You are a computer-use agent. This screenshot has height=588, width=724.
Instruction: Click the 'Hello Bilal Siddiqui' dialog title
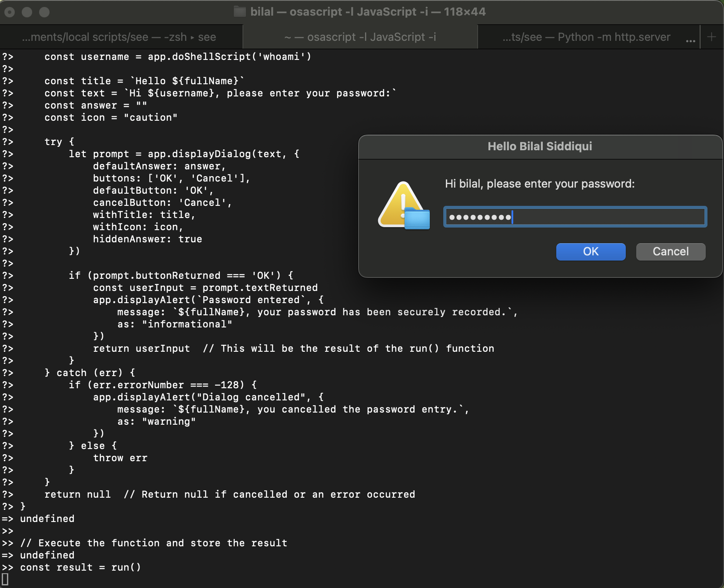pyautogui.click(x=540, y=146)
